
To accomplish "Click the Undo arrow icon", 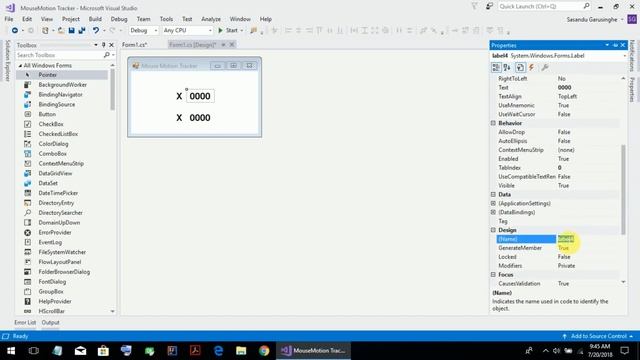I will pos(96,31).
